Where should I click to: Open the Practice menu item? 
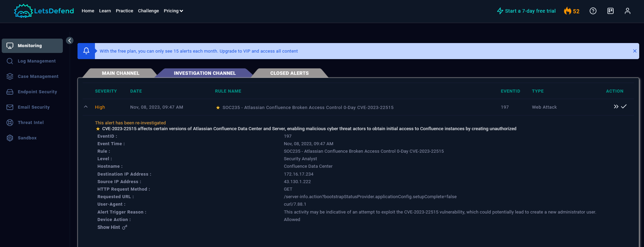pos(124,11)
